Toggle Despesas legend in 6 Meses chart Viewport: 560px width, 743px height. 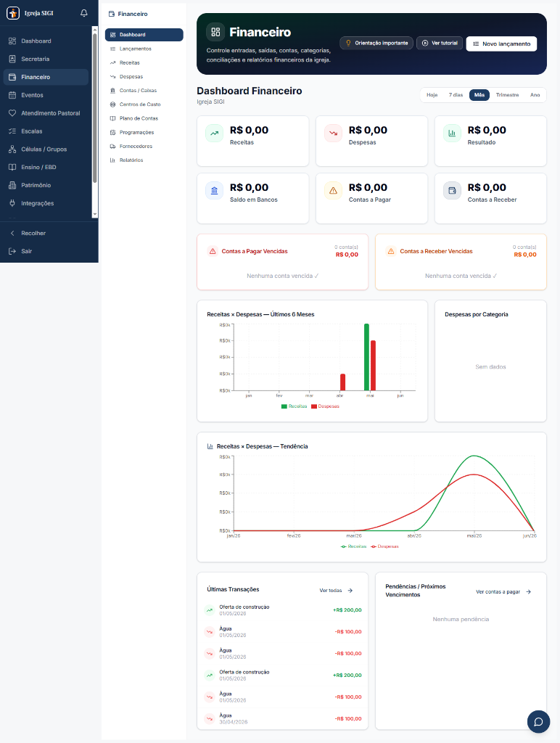click(x=325, y=406)
